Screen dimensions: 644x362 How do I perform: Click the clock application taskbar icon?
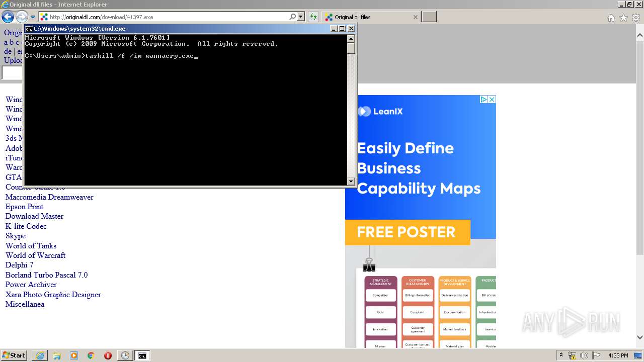(x=125, y=355)
